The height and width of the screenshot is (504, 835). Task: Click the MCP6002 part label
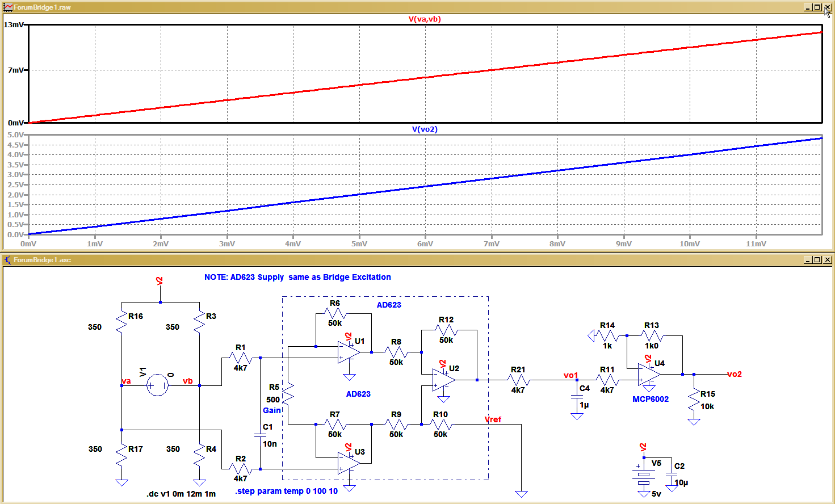pos(651,399)
